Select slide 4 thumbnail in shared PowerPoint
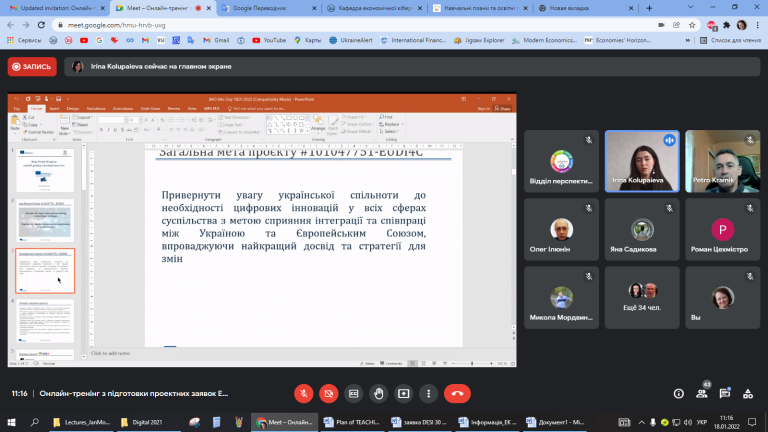The image size is (768, 432). tap(45, 321)
